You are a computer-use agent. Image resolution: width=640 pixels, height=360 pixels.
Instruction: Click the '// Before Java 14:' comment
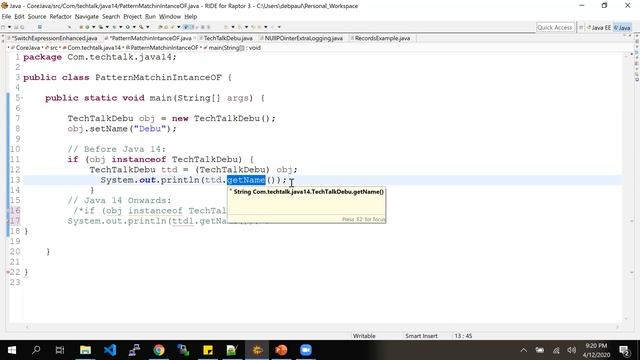(117, 149)
